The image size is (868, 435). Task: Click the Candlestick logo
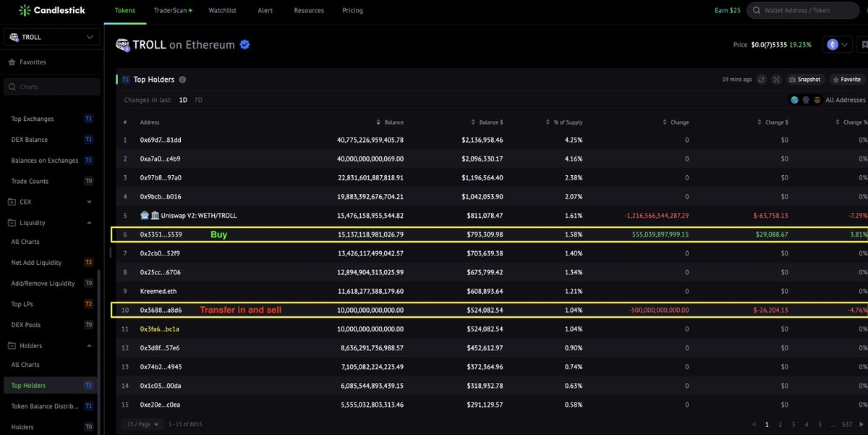(52, 10)
